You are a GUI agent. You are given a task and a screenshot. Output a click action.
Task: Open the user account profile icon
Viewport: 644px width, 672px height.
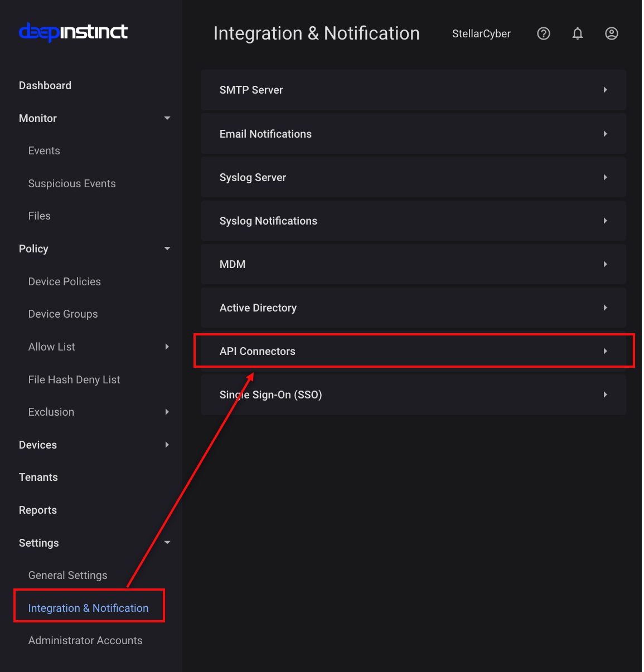click(611, 34)
